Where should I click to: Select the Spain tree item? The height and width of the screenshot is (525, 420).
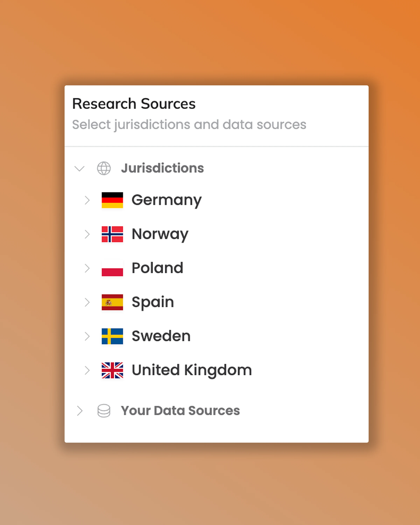click(x=152, y=302)
